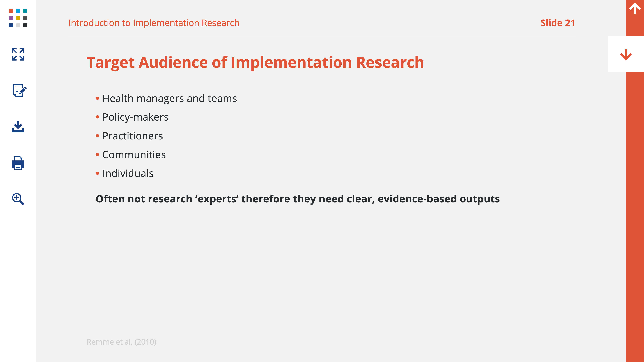
Task: Enter fullscreen with the expand arrows icon
Action: point(18,54)
